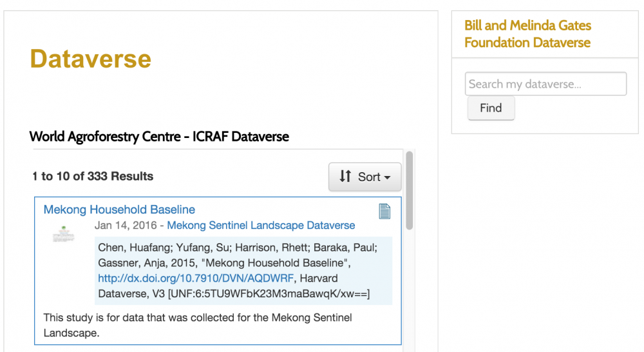Click the Jan 14, 2016 date text
This screenshot has height=352, width=644.
pyautogui.click(x=126, y=226)
